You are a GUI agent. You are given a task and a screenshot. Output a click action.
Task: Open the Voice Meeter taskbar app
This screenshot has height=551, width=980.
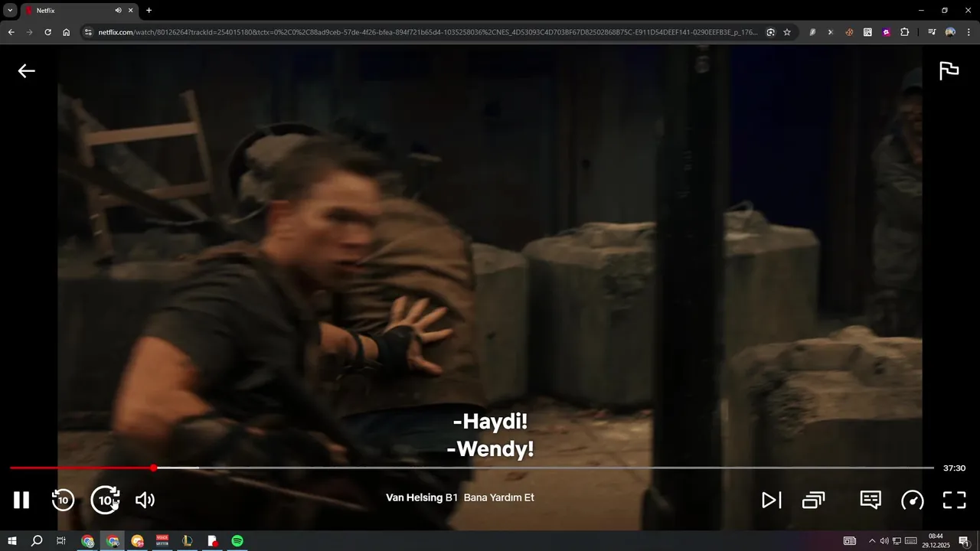pyautogui.click(x=162, y=541)
